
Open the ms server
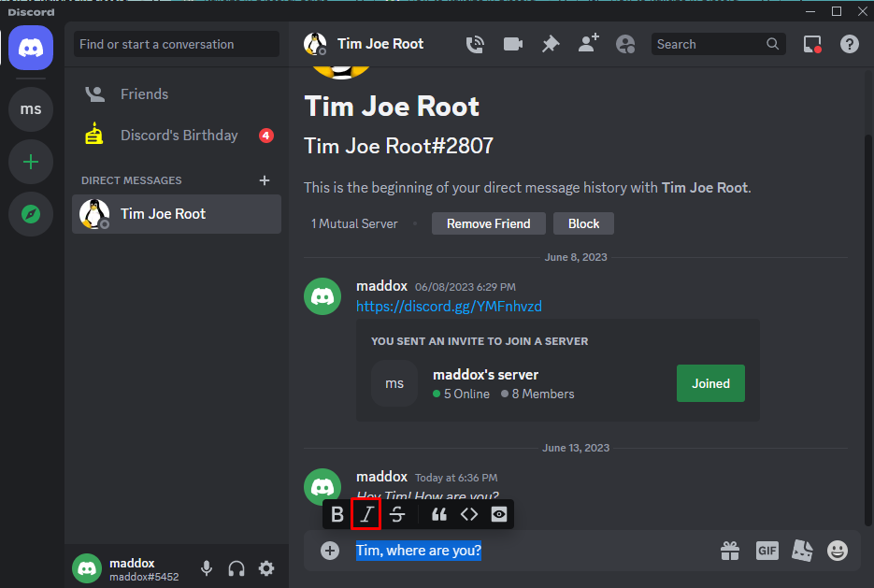[31, 109]
